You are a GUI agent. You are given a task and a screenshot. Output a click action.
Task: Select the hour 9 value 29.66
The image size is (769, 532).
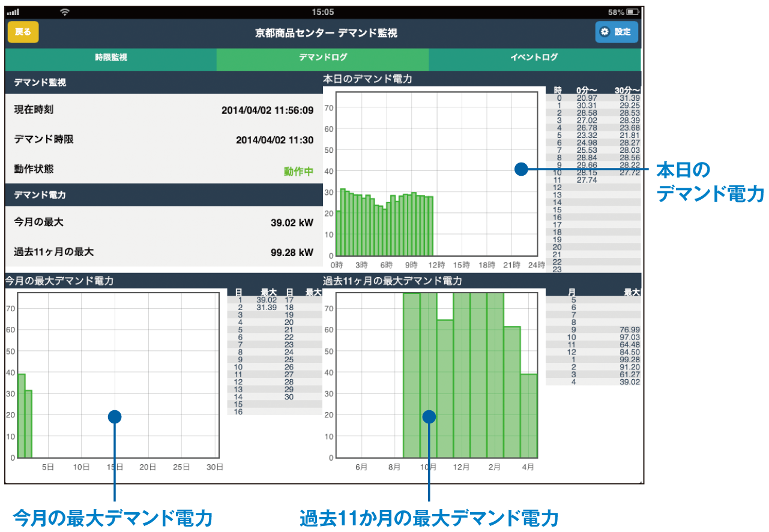[587, 165]
